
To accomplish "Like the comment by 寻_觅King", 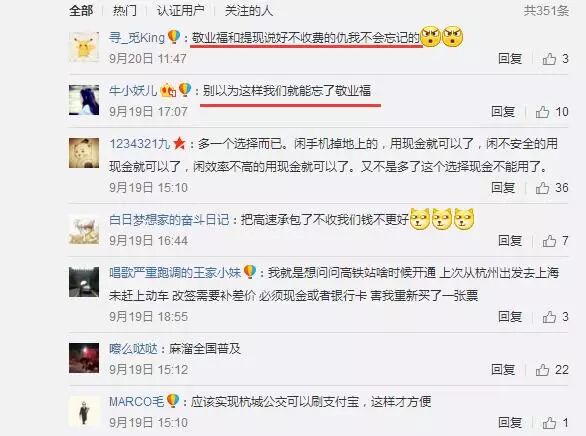I will pyautogui.click(x=549, y=59).
